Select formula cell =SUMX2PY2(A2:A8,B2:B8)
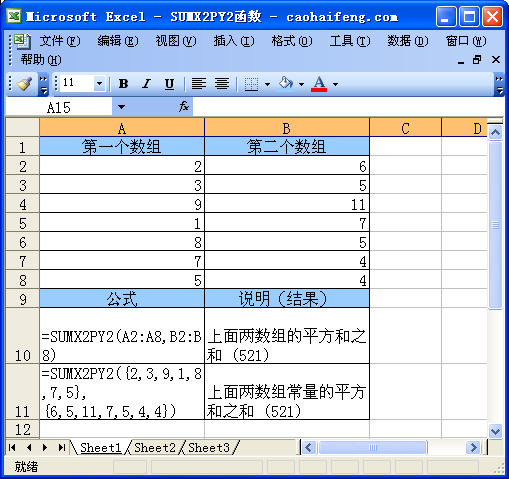This screenshot has height=479, width=509. (x=122, y=336)
